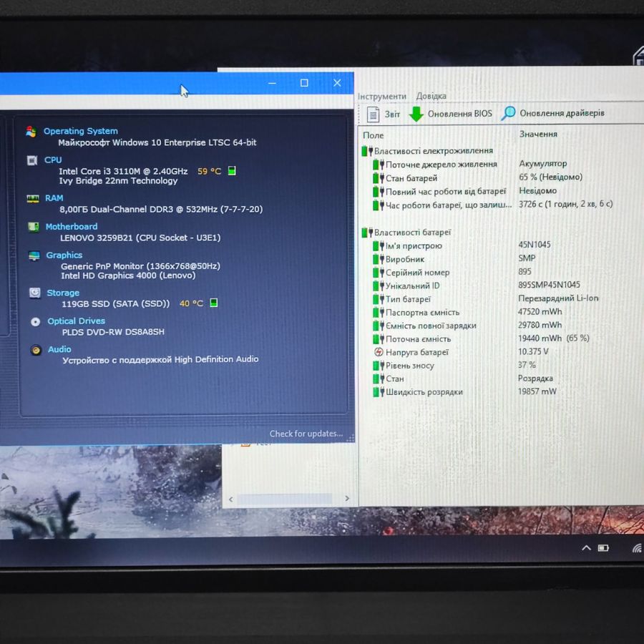Click the CPU chip icon
The width and height of the screenshot is (644, 644).
31,160
